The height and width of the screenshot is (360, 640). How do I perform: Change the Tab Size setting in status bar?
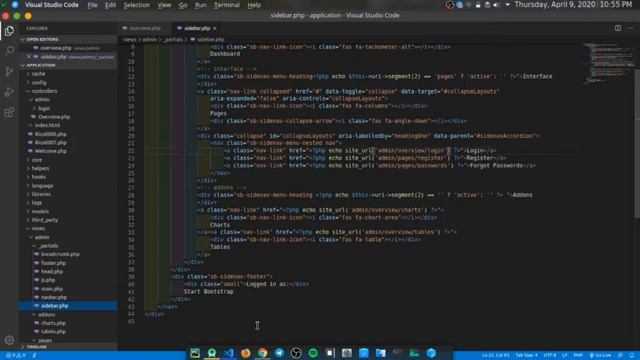coord(526,356)
